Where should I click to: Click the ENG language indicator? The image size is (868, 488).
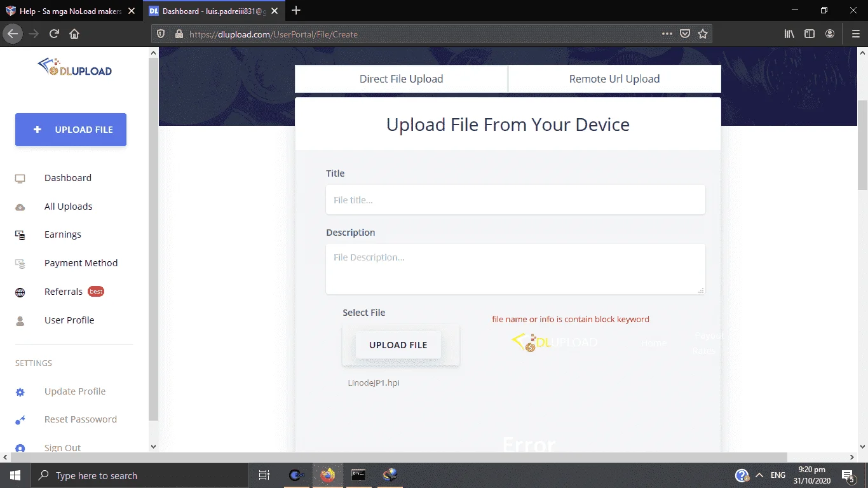coord(778,475)
